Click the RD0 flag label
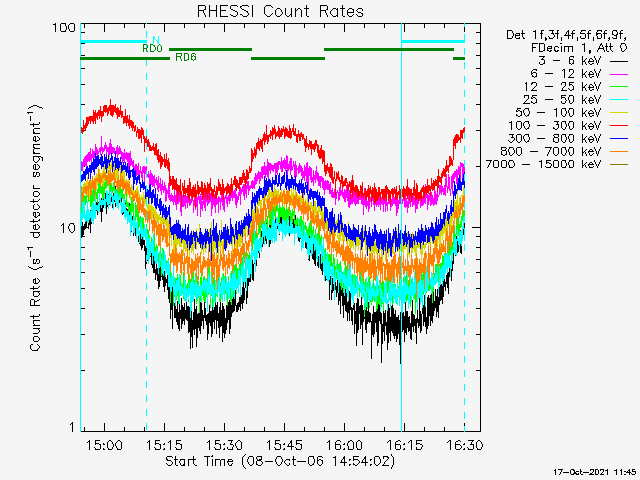The height and width of the screenshot is (480, 640). click(152, 49)
